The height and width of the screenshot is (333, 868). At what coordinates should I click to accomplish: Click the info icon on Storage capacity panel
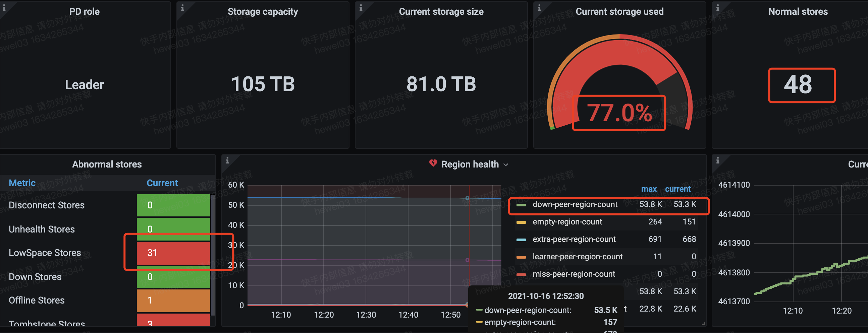[182, 7]
